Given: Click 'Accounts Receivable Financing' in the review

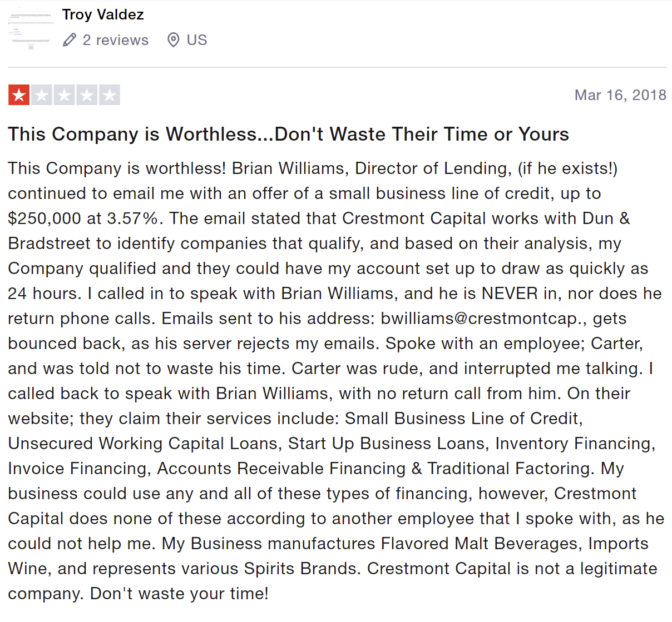Looking at the screenshot, I should coord(281,469).
